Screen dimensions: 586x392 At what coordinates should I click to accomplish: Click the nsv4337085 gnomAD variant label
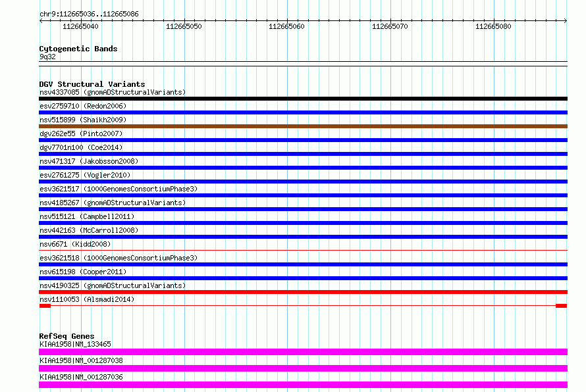point(113,92)
